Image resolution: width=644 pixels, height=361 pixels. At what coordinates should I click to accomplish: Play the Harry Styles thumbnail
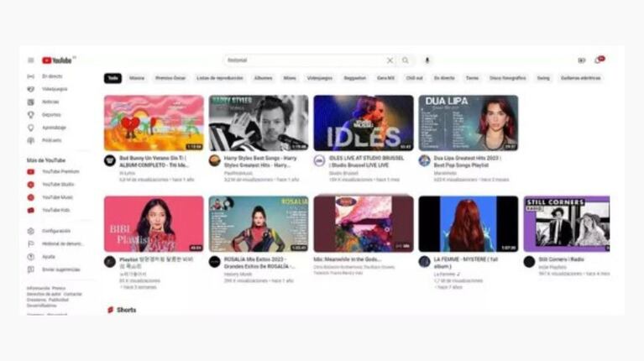click(x=259, y=123)
